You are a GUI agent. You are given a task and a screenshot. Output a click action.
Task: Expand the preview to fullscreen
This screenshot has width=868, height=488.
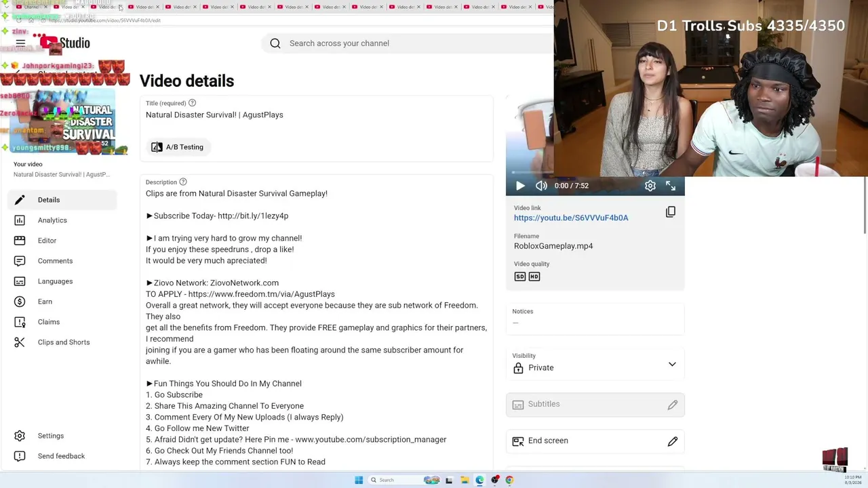[671, 186]
